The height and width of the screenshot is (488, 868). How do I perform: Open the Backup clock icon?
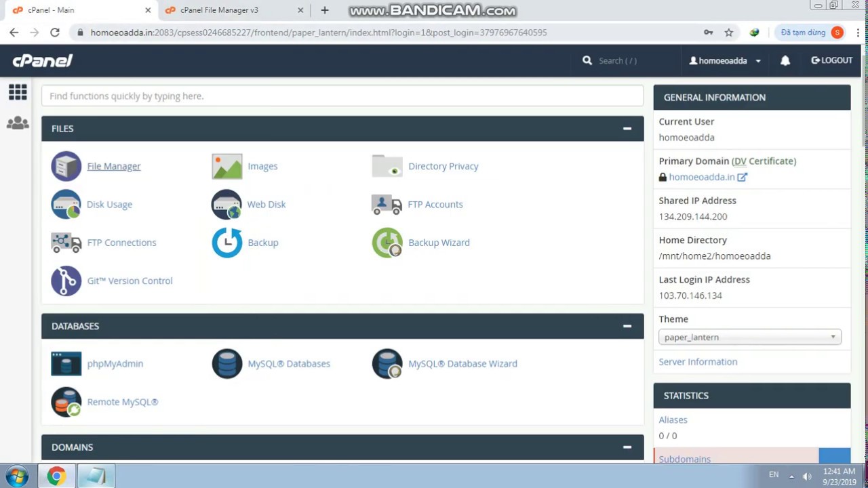[226, 243]
